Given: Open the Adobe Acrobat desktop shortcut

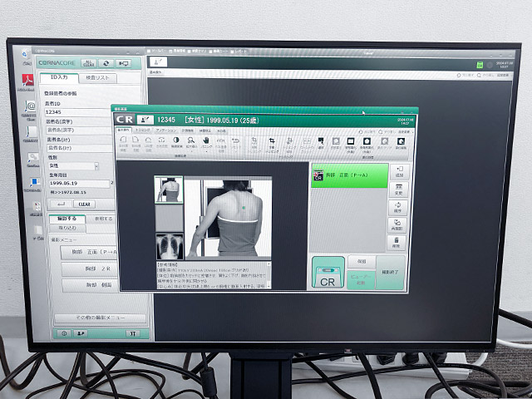Looking at the screenshot, I should [27, 81].
